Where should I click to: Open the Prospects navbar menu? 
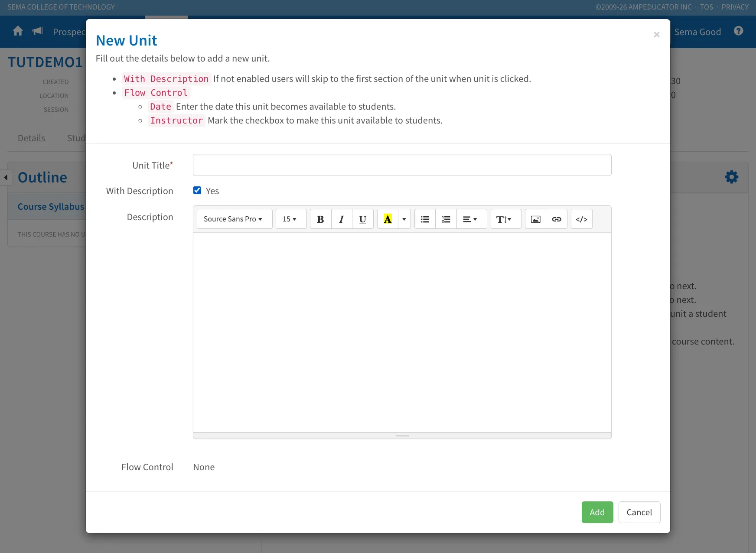tap(69, 32)
